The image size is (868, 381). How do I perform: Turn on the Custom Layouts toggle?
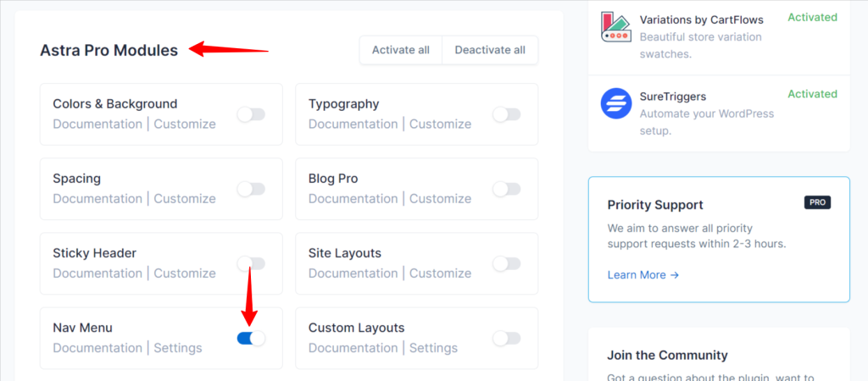507,339
